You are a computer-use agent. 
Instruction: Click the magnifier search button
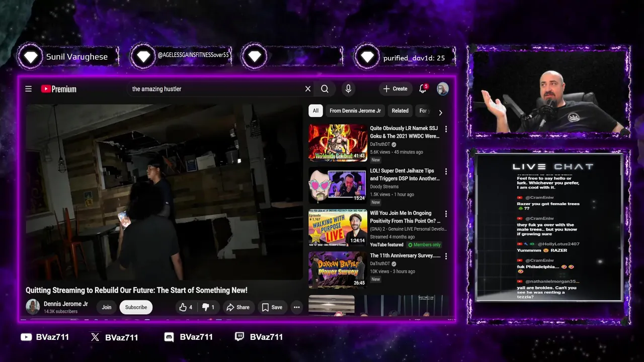pyautogui.click(x=325, y=89)
